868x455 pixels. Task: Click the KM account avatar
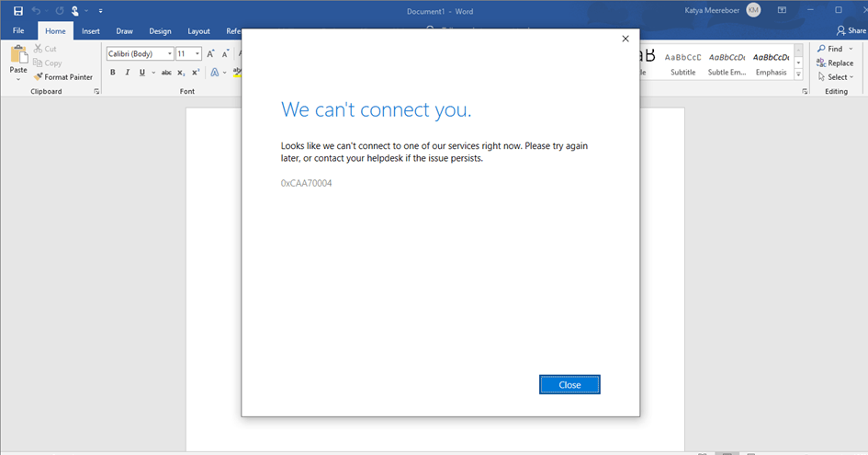pos(753,10)
